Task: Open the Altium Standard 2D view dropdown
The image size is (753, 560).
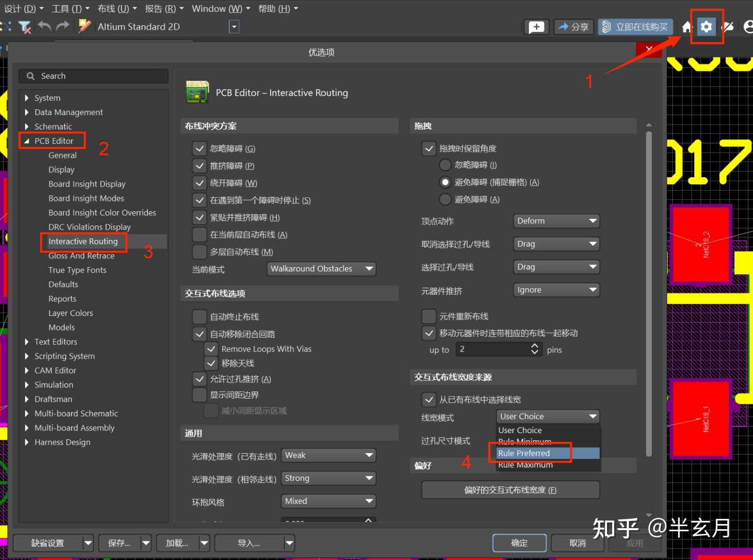Action: tap(234, 27)
